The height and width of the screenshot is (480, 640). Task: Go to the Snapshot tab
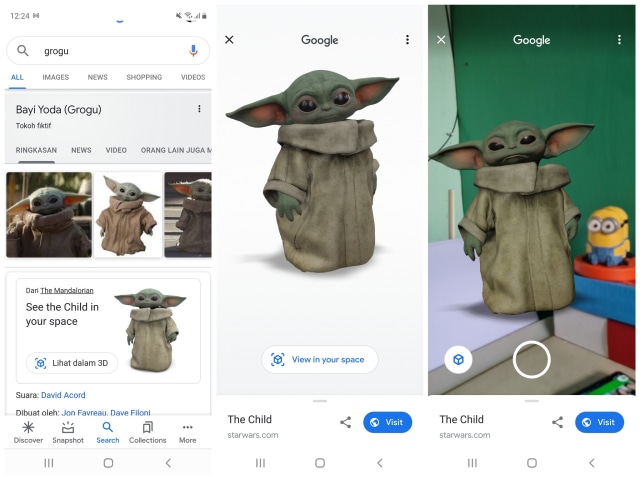68,433
